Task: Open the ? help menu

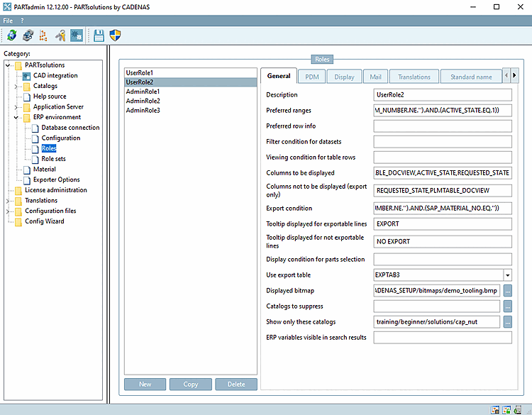Action: point(22,21)
